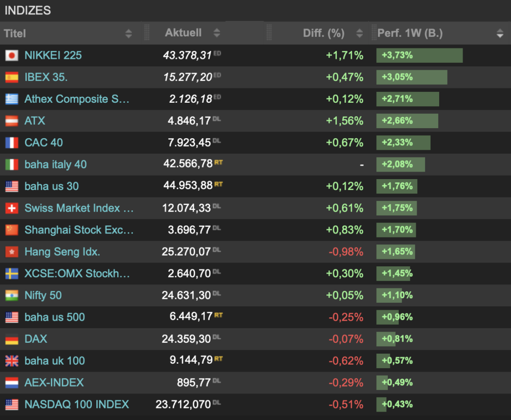Click the France flag icon beside CAC 40
Screen dimensions: 511x420
pos(12,143)
